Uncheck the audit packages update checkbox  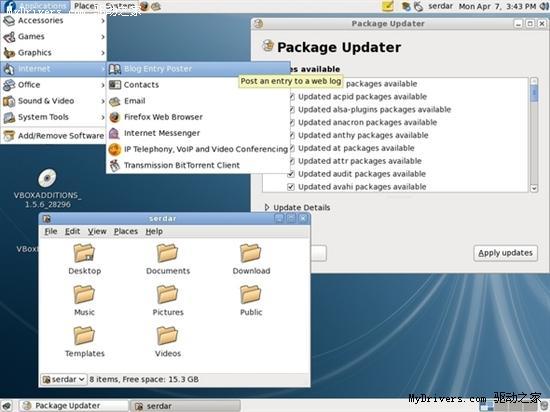[x=291, y=174]
